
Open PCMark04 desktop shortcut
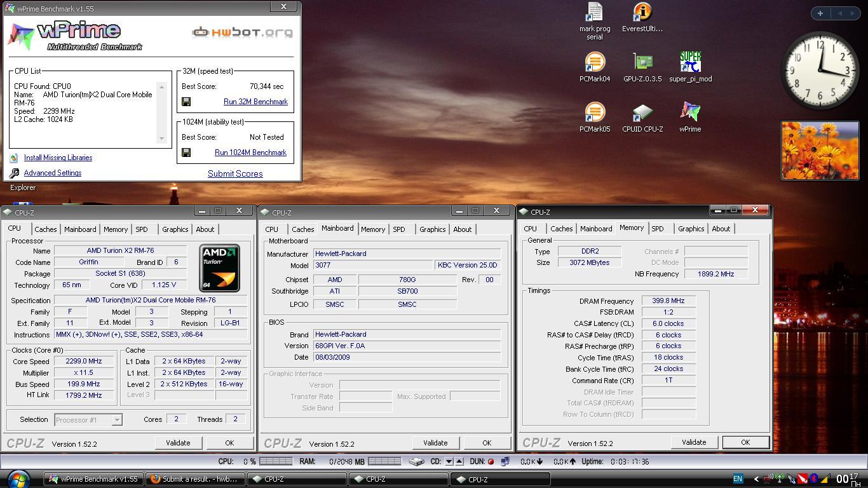point(595,67)
